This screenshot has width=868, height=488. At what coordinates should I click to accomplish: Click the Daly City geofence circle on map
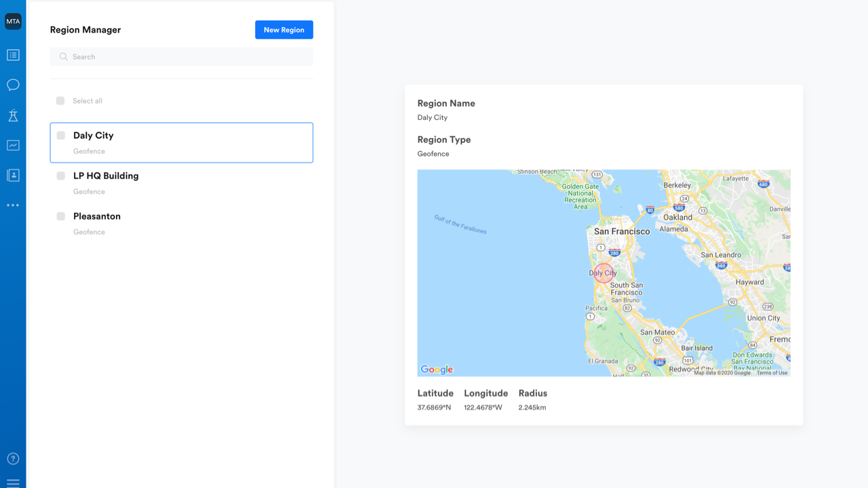tap(604, 272)
